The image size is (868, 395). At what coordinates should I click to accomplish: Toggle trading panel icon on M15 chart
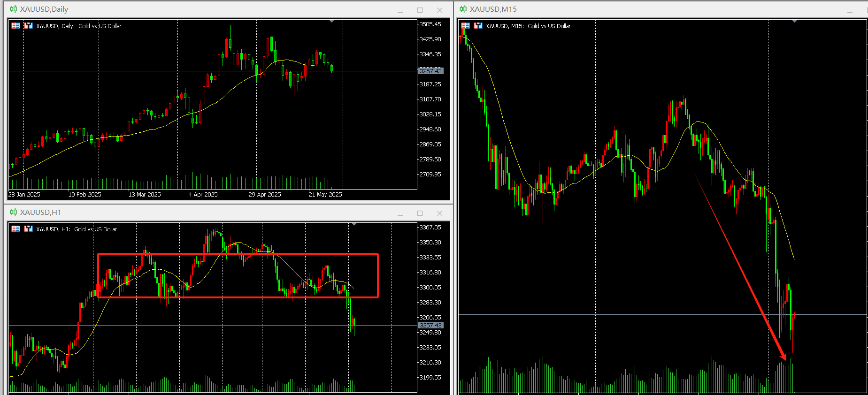click(466, 26)
